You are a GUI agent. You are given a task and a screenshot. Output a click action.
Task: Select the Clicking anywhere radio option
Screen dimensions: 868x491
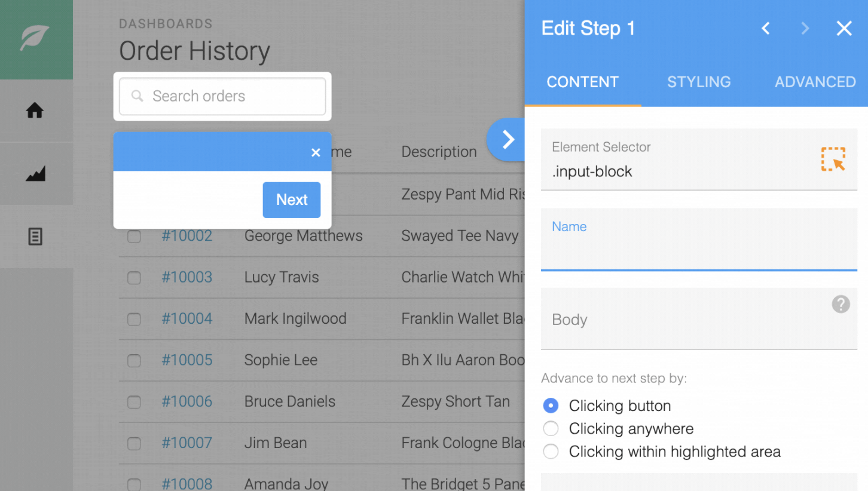click(x=551, y=428)
